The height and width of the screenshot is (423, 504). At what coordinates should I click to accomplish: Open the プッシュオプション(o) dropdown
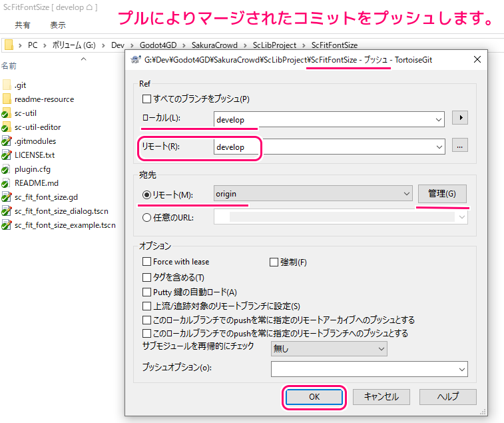[462, 369]
